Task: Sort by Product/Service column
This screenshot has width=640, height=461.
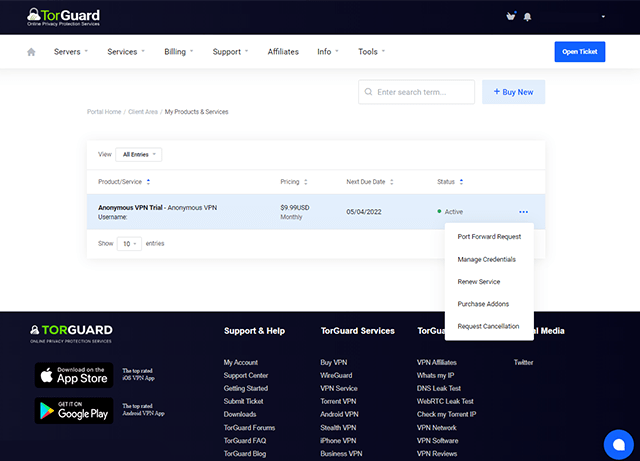Action: coord(124,182)
